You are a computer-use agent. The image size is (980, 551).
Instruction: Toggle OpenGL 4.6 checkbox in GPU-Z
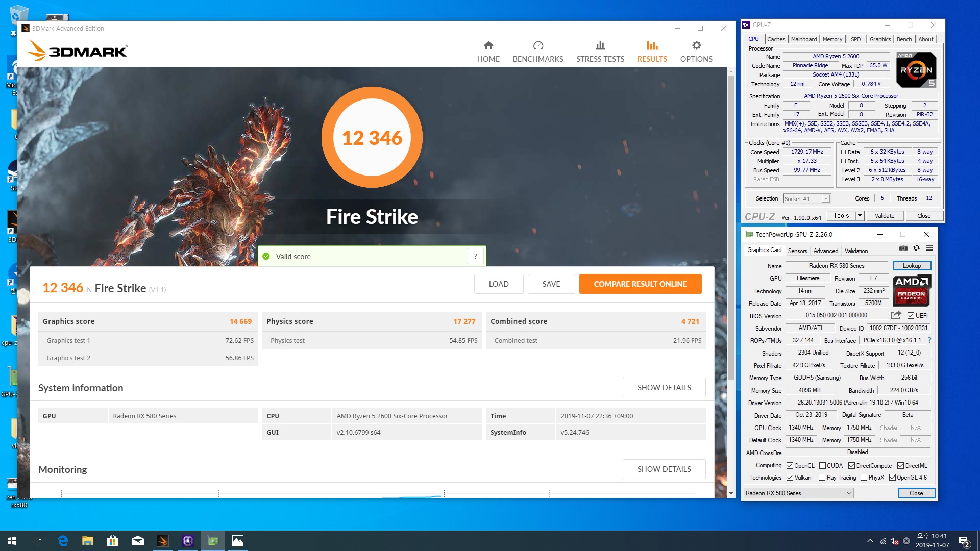pos(892,478)
